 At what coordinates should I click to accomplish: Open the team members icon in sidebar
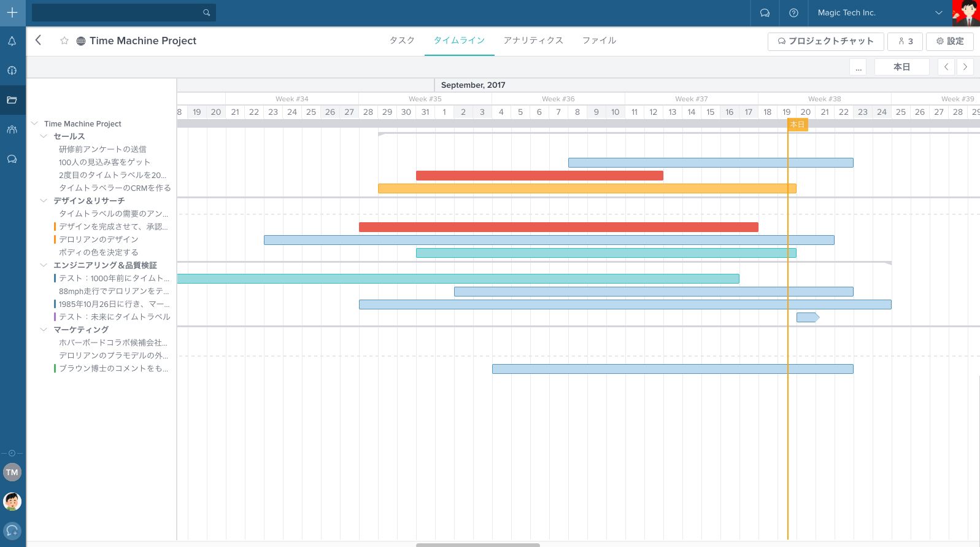click(12, 130)
